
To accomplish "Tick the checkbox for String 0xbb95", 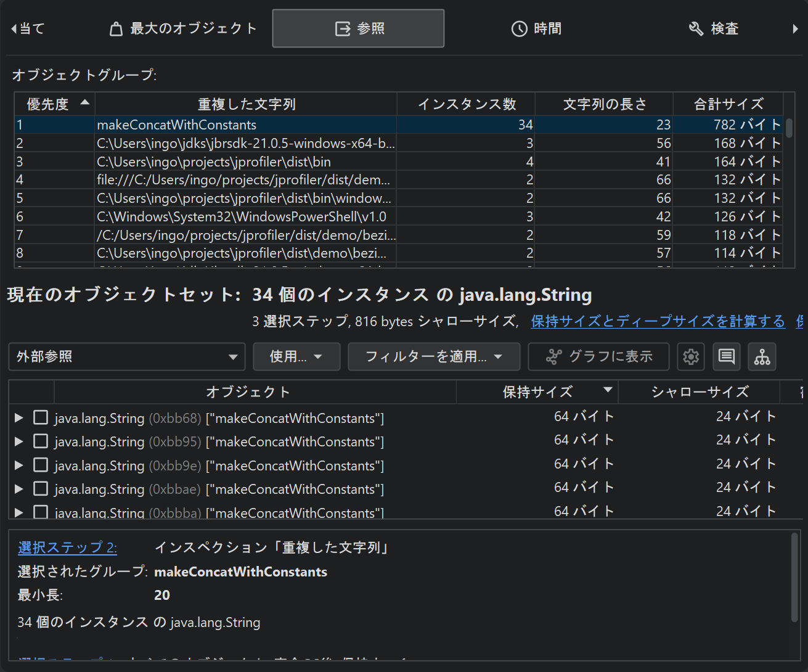I will tap(41, 441).
